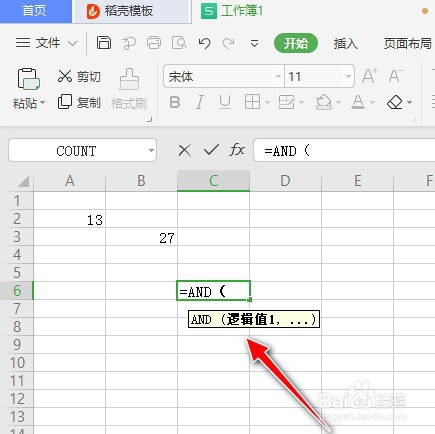Screen dimensions: 435x434
Task: Click the Paste clipboard icon
Action: (29, 79)
